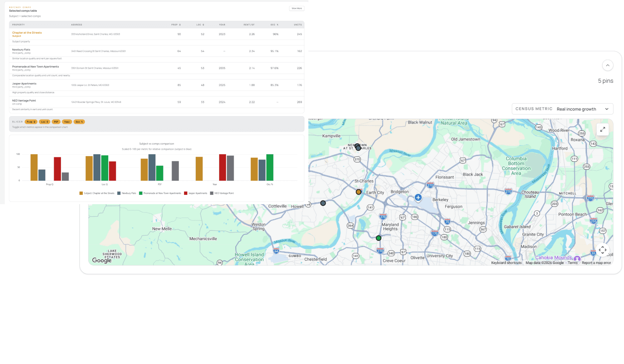Select the green map pin near Maryland Heights
This screenshot has height=364, width=624.
tap(379, 238)
